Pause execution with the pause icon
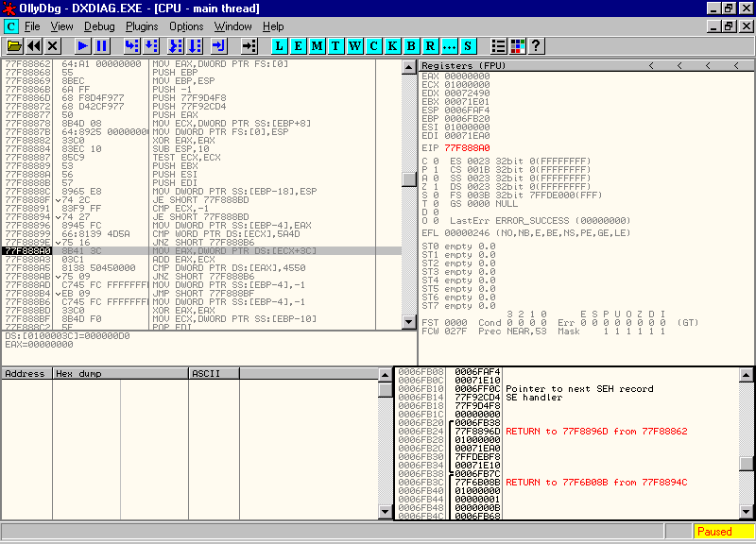Image resolution: width=756 pixels, height=544 pixels. click(102, 45)
